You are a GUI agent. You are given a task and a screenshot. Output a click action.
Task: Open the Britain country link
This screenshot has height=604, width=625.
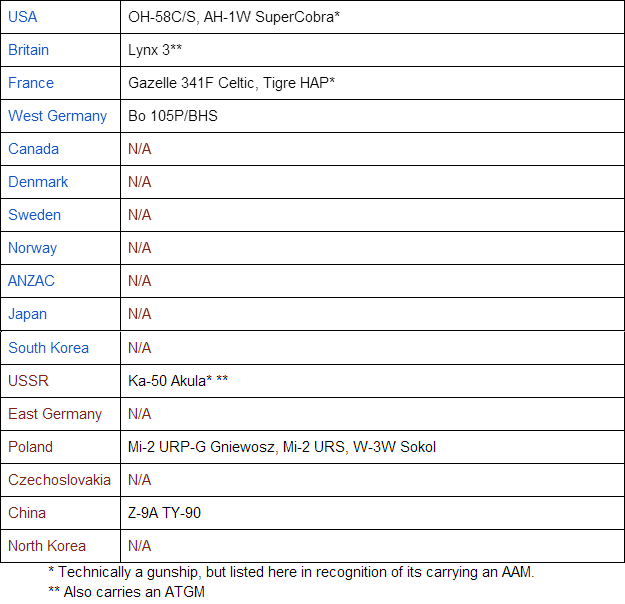28,50
